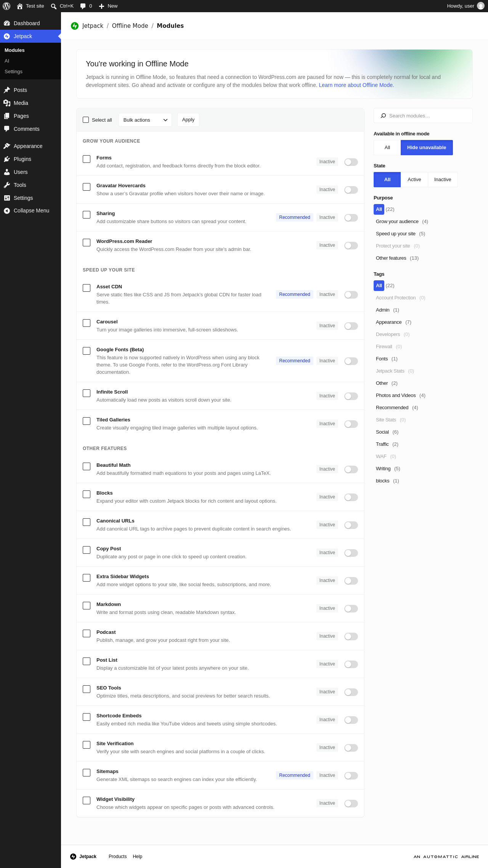Click the Inactive badge on Podcast row
488x868 pixels.
point(327,636)
